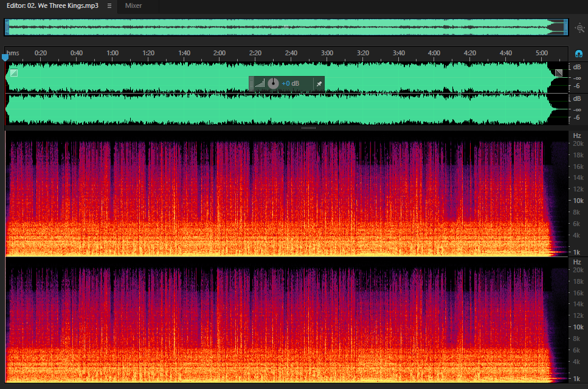This screenshot has height=389, width=588.
Task: Click the dB label of lower channel ruler
Action: pyautogui.click(x=576, y=98)
